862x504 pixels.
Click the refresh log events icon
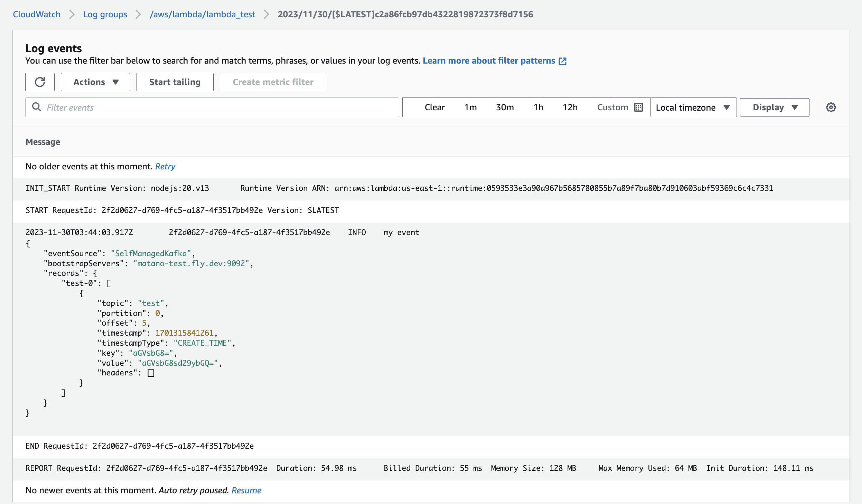click(x=40, y=82)
